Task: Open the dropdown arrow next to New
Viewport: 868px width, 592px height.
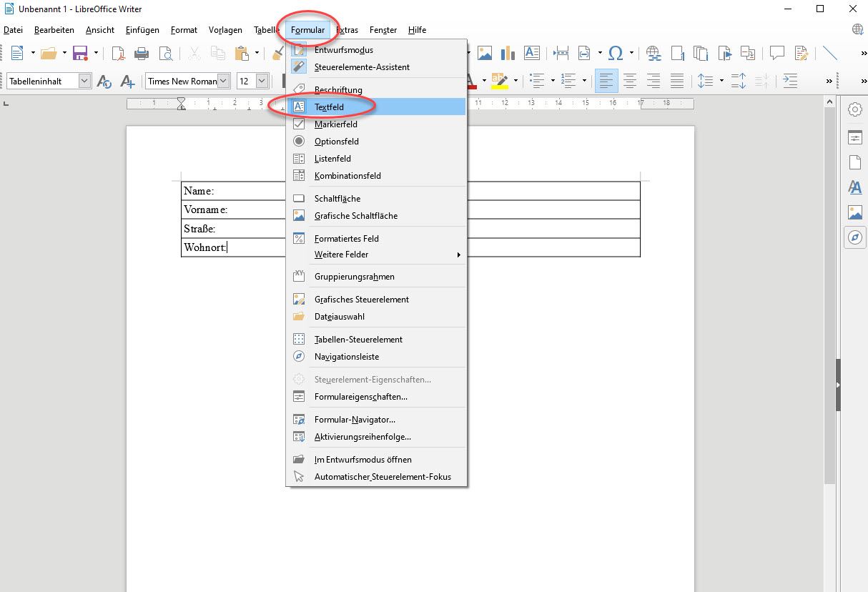Action: (32, 53)
